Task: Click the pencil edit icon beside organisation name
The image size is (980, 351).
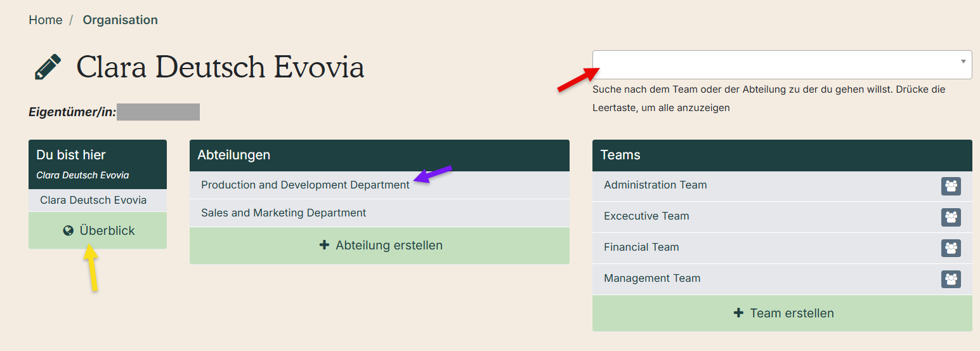Action: pyautogui.click(x=48, y=67)
